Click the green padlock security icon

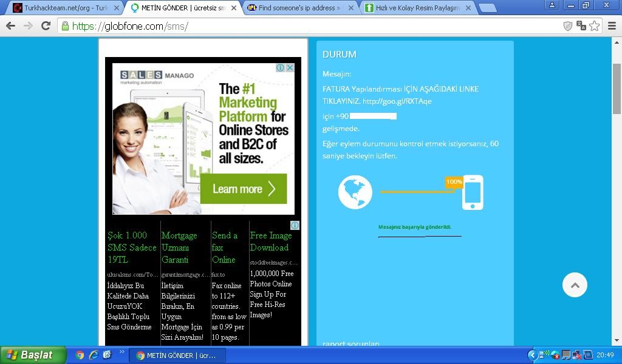pyautogui.click(x=65, y=26)
